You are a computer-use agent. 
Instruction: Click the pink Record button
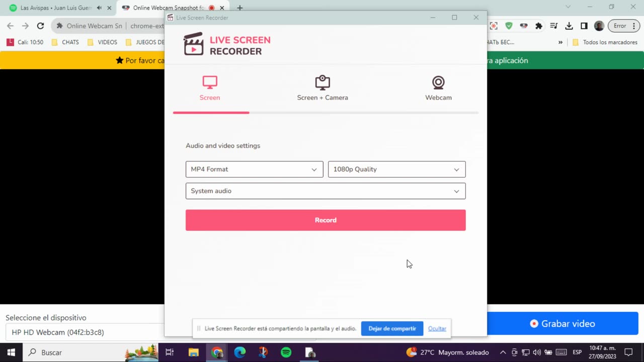326,220
